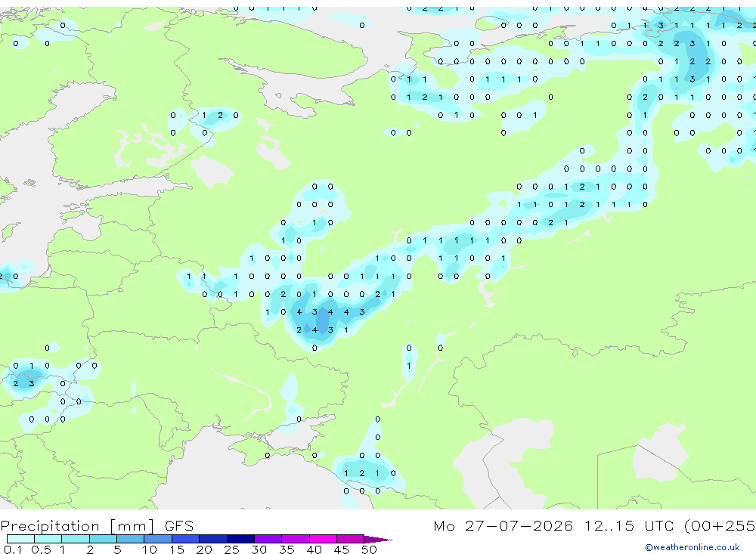The image size is (756, 554).
Task: Click the 10–15 mm blue legend swatch
Action: tap(158, 539)
